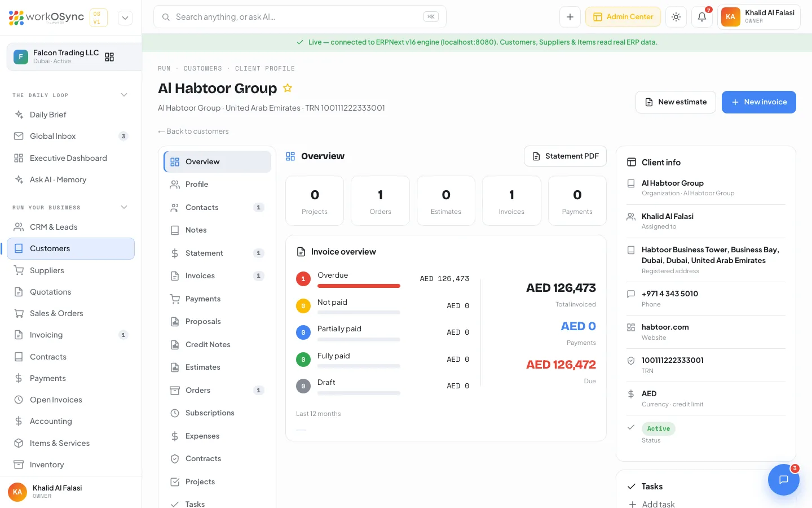812x508 pixels.
Task: Click the red Overdue count badge
Action: click(x=303, y=279)
